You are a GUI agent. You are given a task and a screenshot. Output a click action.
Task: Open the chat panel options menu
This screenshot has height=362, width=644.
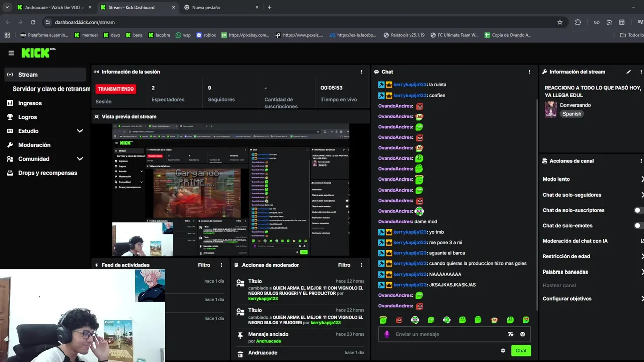(x=529, y=72)
